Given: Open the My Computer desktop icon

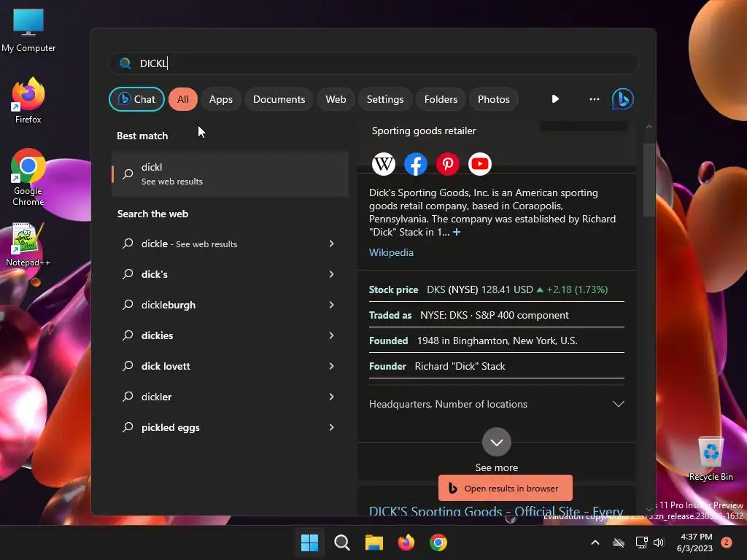Looking at the screenshot, I should pyautogui.click(x=28, y=30).
